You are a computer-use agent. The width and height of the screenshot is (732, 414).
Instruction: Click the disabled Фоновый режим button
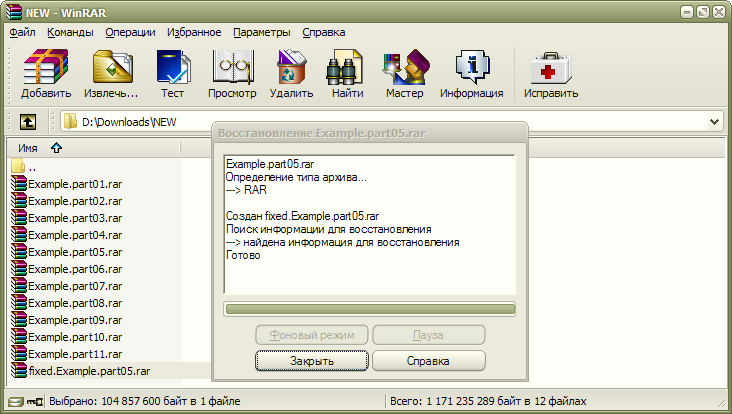click(312, 335)
